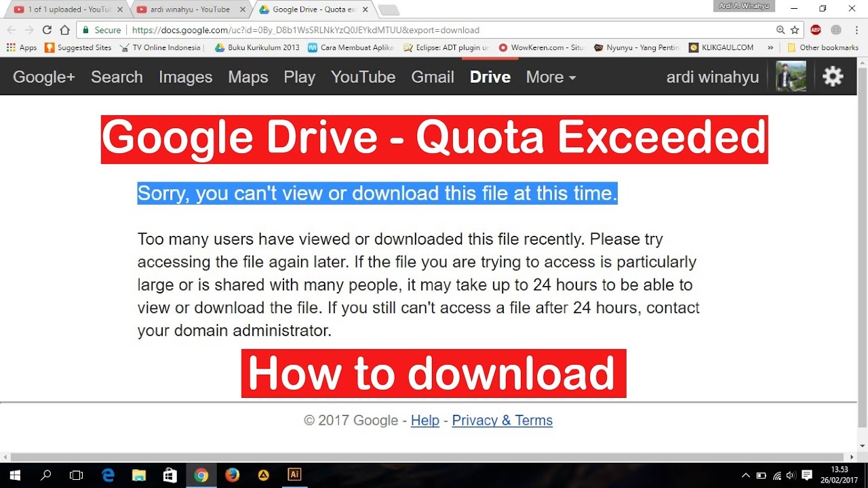
Task: Select Drive in the Google bar
Action: coord(490,77)
